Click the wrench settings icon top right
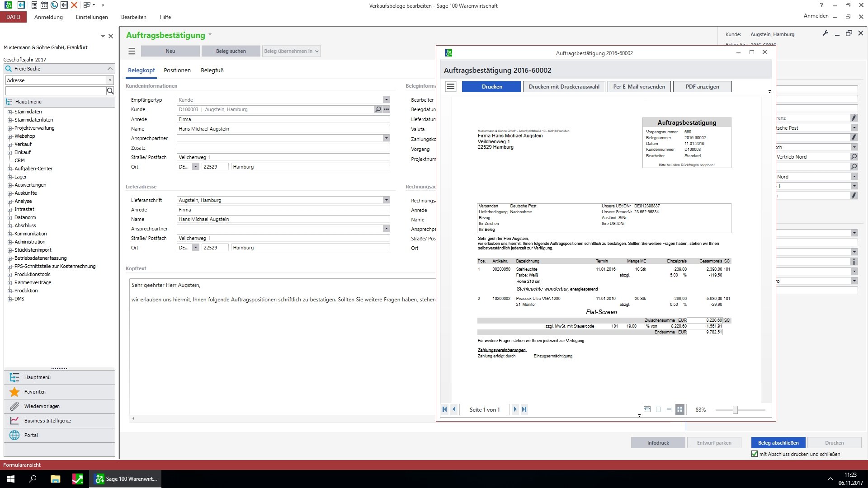 825,33
